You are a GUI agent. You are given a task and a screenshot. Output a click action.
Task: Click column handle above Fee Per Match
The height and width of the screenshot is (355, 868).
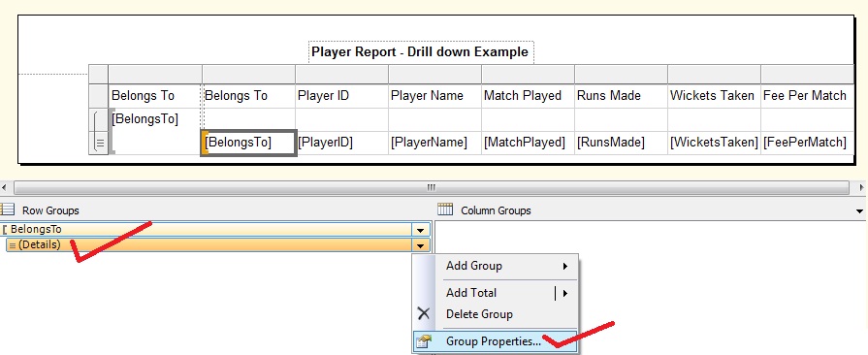[807, 74]
